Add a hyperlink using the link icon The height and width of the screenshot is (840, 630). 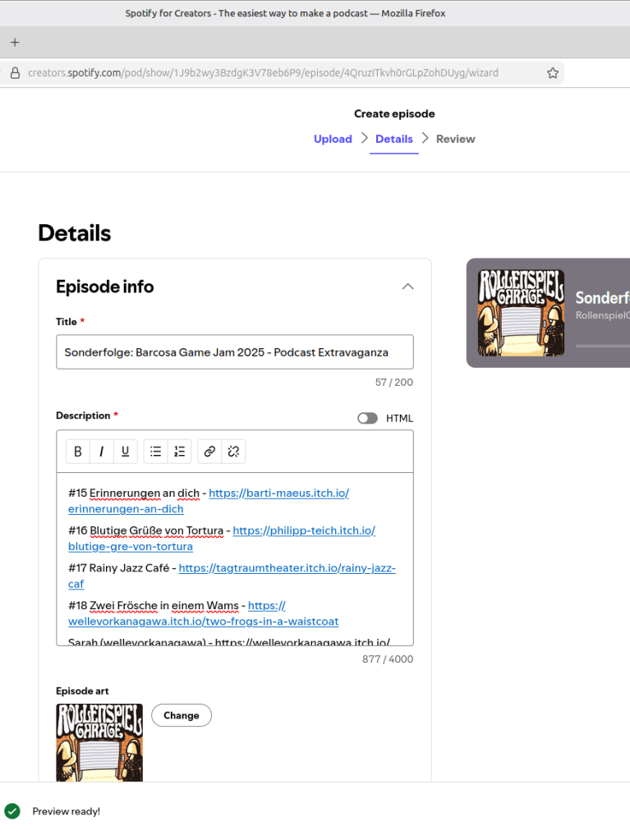[209, 451]
